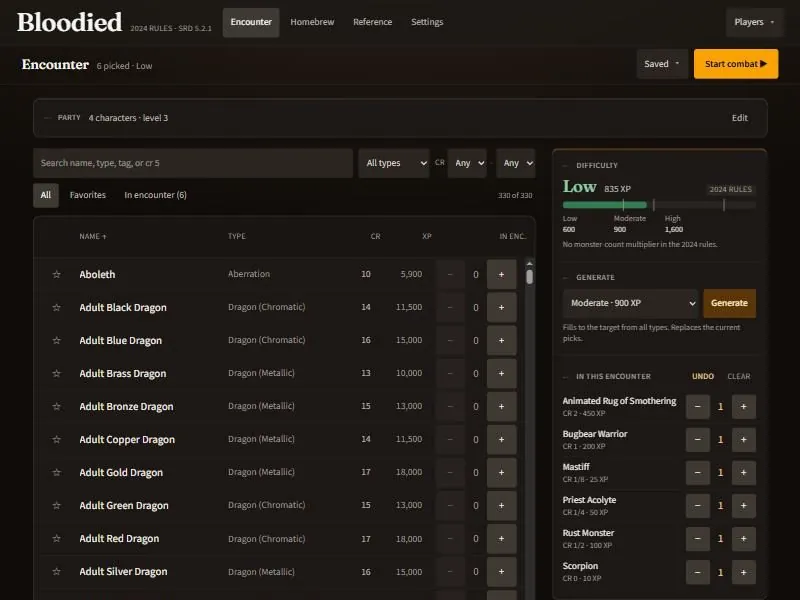
Task: Switch to the Encounter tab
Action: point(251,22)
